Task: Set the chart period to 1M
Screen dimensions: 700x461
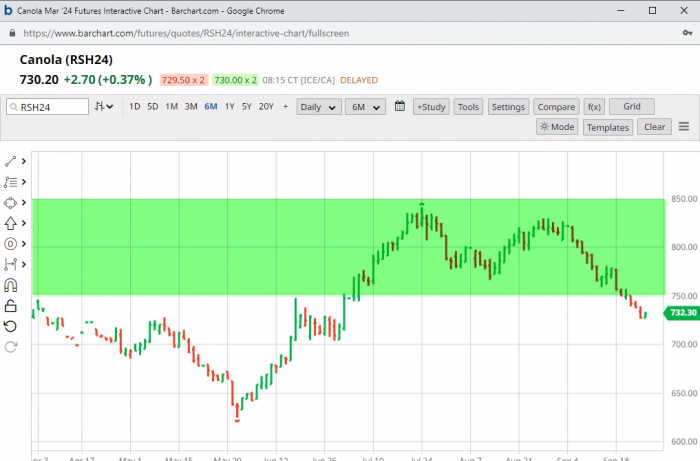Action: pyautogui.click(x=171, y=107)
